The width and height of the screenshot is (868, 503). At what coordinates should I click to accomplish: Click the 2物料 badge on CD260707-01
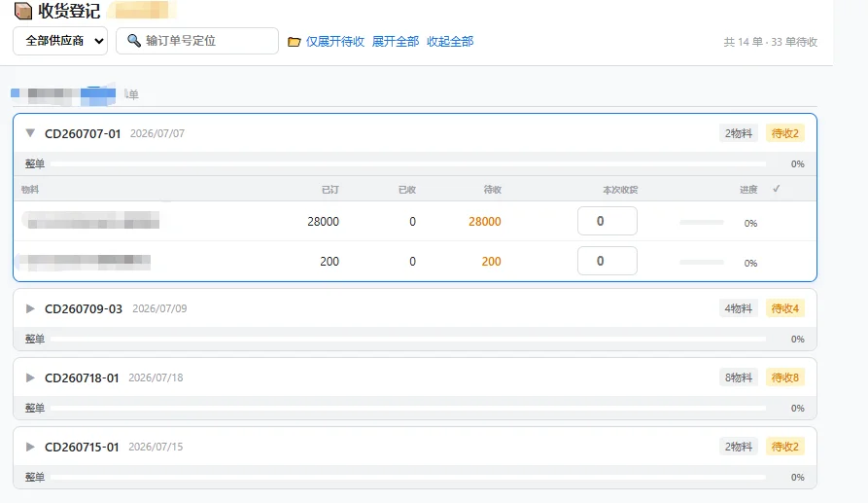click(739, 133)
